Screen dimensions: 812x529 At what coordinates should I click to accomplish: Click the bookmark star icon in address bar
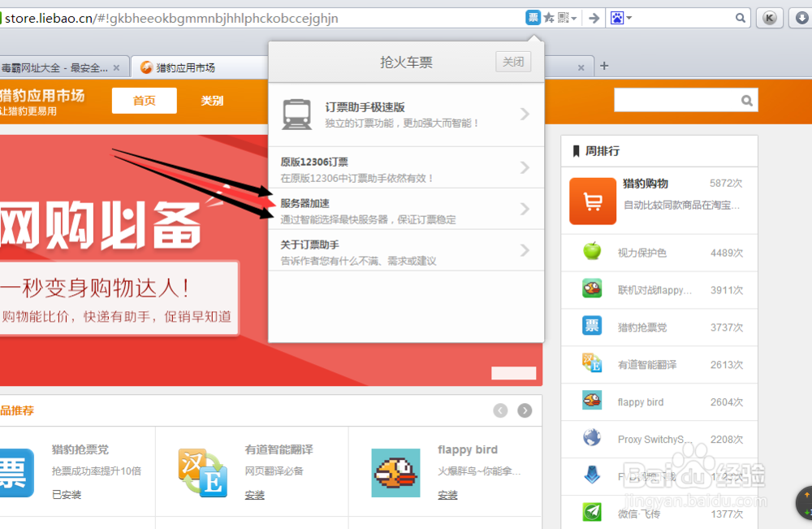tap(549, 18)
